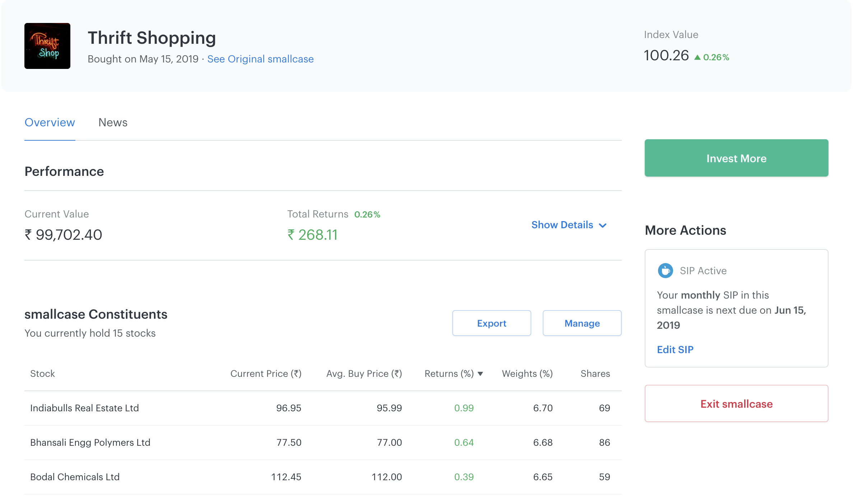Click the Current Value ₹ 99,702.40 amount
The height and width of the screenshot is (496, 868).
(x=63, y=235)
